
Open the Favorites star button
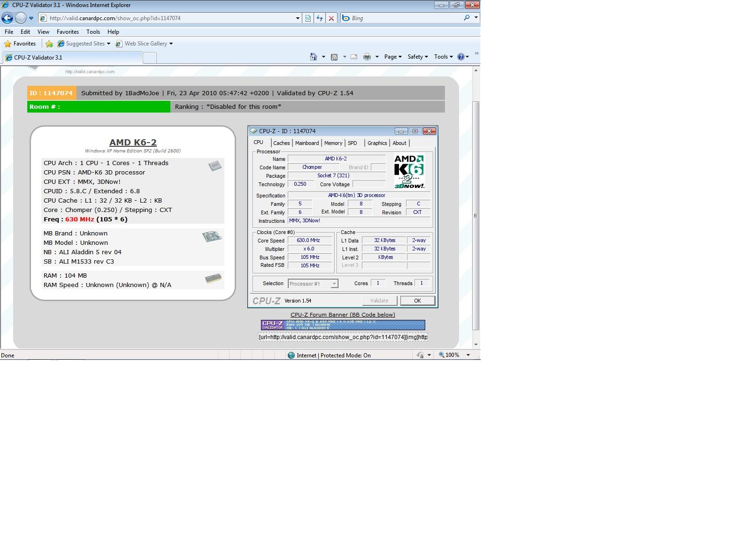point(20,44)
